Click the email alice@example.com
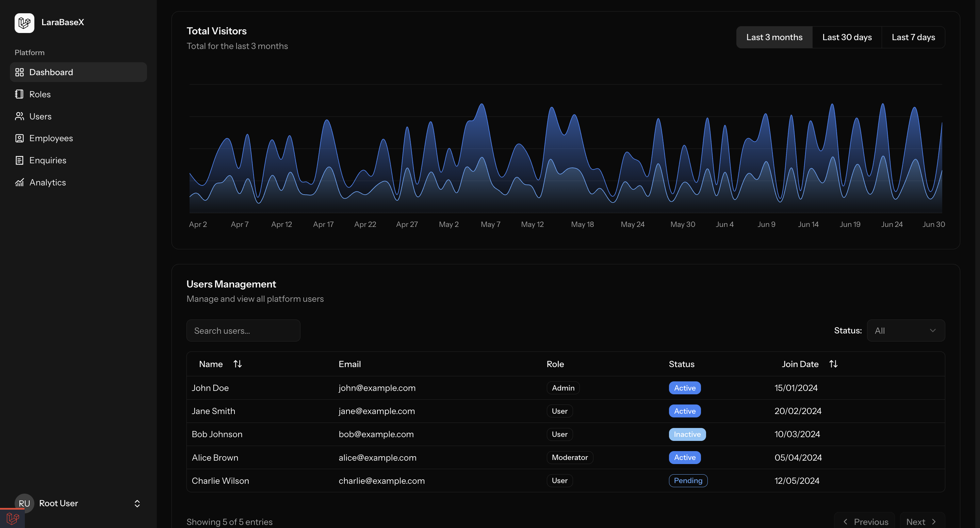This screenshot has width=980, height=528. point(377,458)
